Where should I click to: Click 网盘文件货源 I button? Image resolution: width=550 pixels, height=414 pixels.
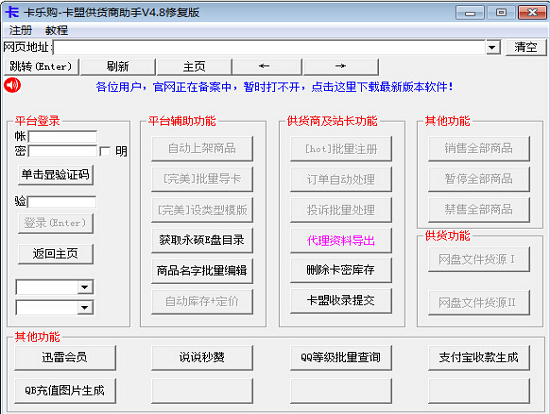(479, 259)
